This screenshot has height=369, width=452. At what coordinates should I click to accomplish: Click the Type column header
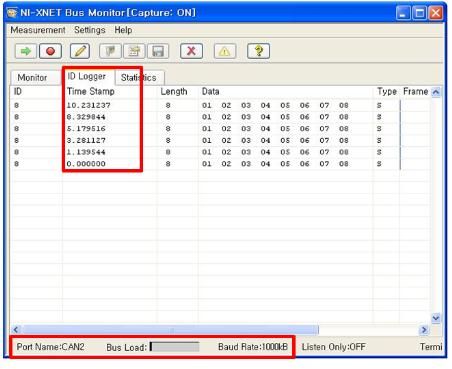point(387,91)
